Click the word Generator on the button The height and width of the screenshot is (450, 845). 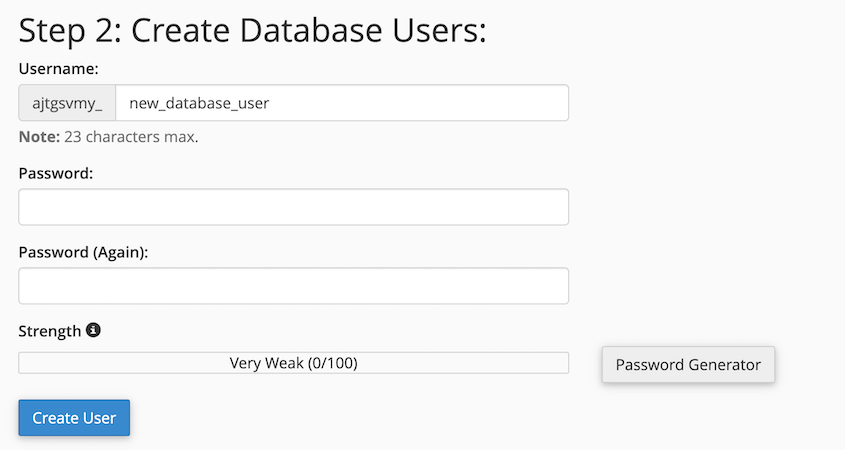722,365
